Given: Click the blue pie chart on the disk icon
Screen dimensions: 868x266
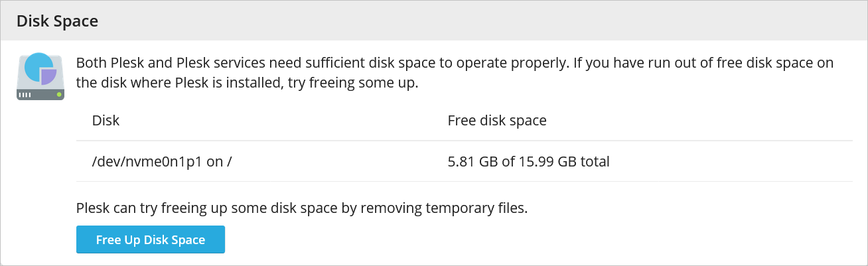Looking at the screenshot, I should (38, 67).
